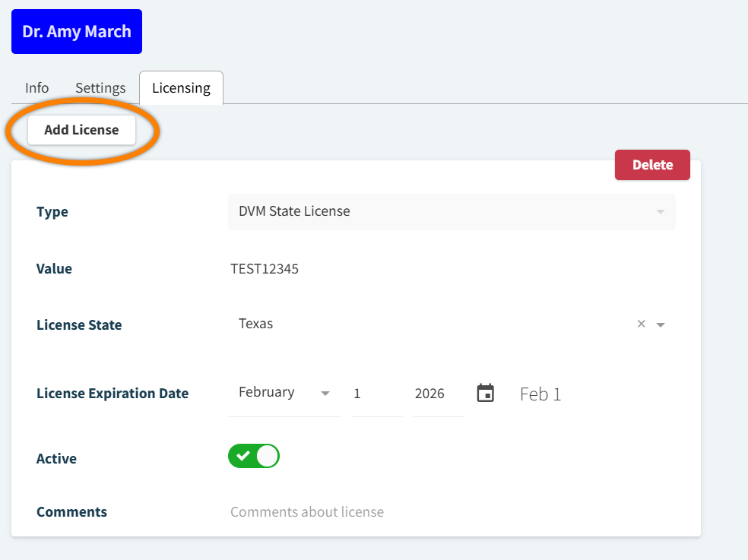Click the Add License button
Image resolution: width=748 pixels, height=560 pixels.
[81, 129]
